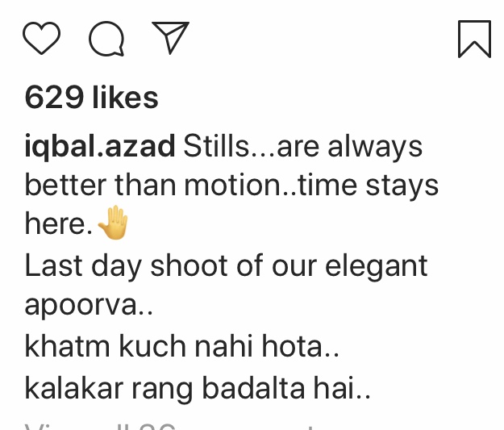
Task: Open comments via the speech bubble icon
Action: pos(106,39)
